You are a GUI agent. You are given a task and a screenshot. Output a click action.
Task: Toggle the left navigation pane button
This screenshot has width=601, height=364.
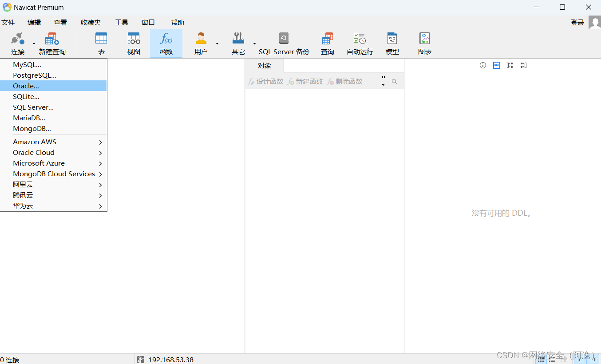click(581, 360)
